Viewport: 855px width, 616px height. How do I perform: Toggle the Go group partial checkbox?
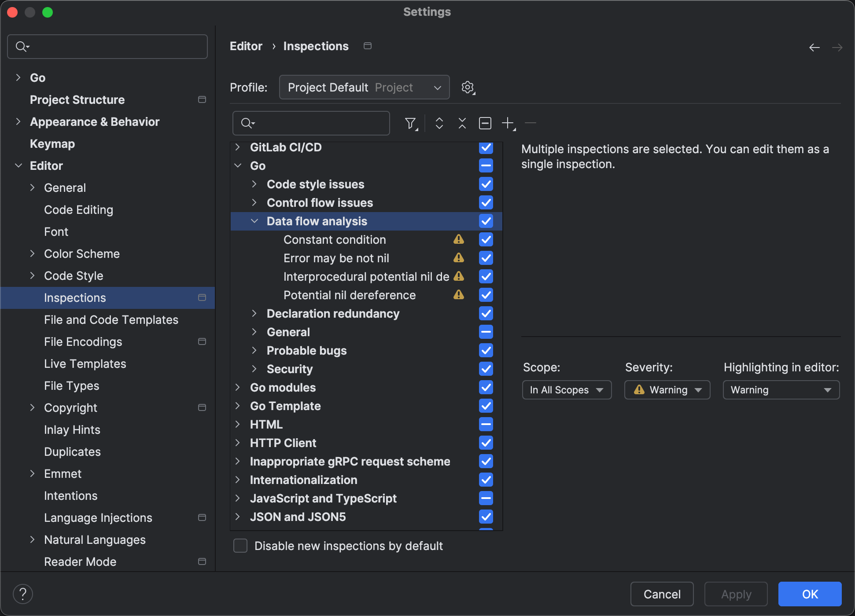coord(486,166)
